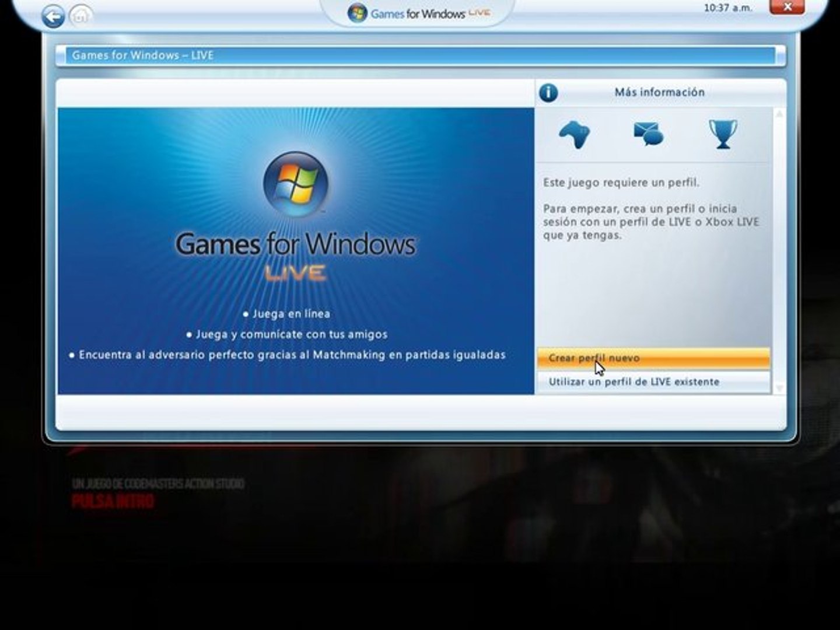Viewport: 840px width, 630px height.
Task: Click the Matchmaking en partidas igualadas bullet
Action: [x=287, y=355]
